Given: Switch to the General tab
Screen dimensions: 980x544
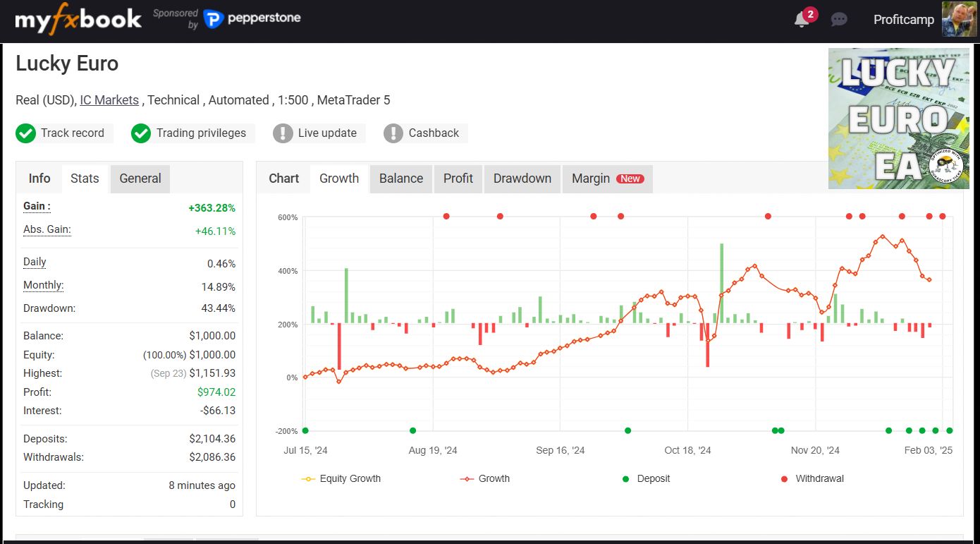Looking at the screenshot, I should coord(140,179).
